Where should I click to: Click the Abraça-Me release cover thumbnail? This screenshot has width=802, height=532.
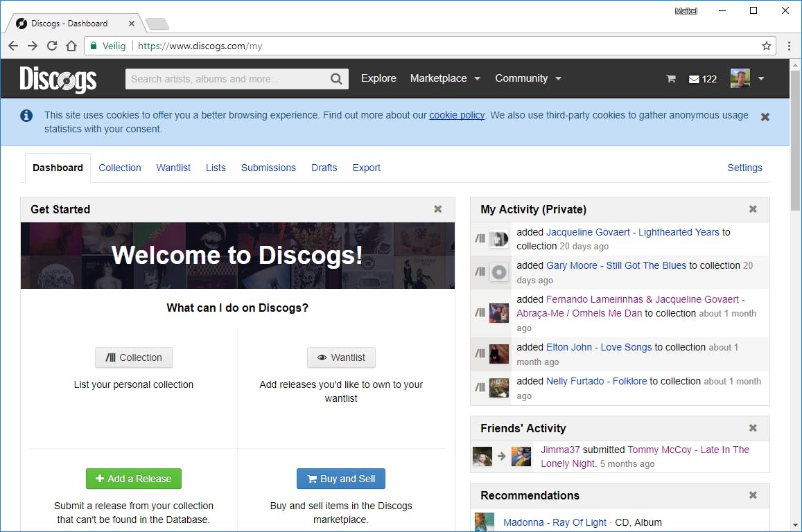point(499,313)
